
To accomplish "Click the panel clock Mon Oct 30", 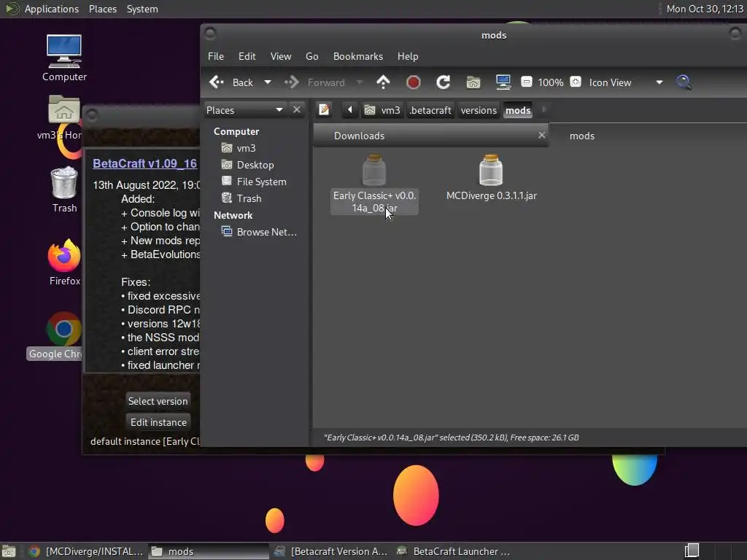I will coord(705,9).
